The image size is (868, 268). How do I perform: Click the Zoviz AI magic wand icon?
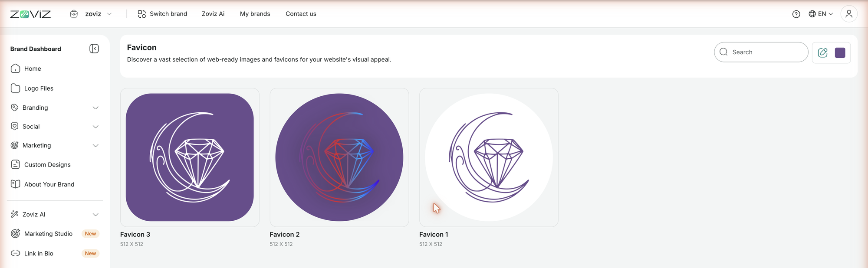15,214
